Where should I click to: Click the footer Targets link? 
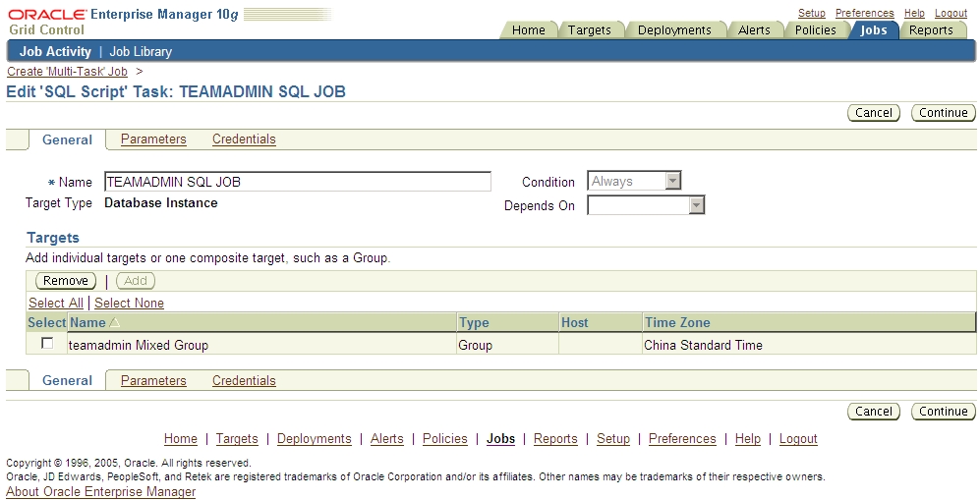[237, 439]
